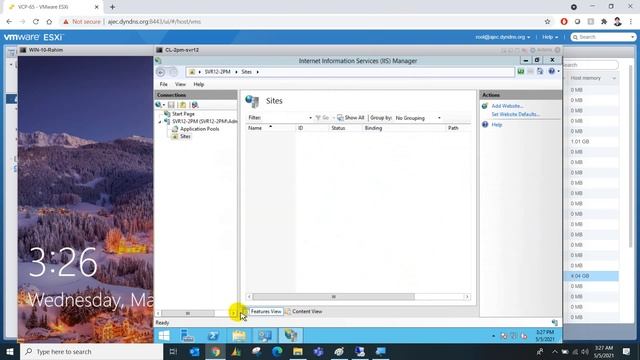Click the Status column header
640x360 pixels.
coord(345,128)
